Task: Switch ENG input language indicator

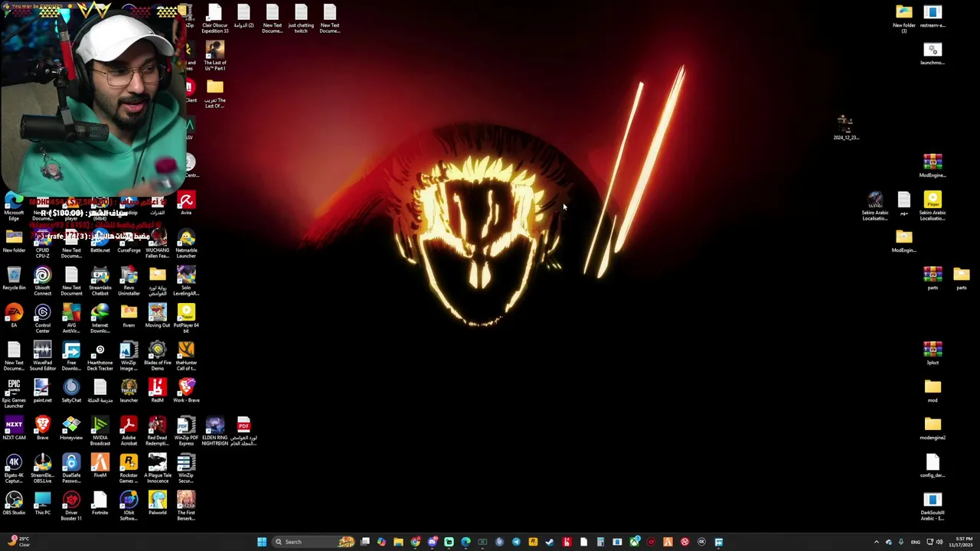Action: (915, 542)
